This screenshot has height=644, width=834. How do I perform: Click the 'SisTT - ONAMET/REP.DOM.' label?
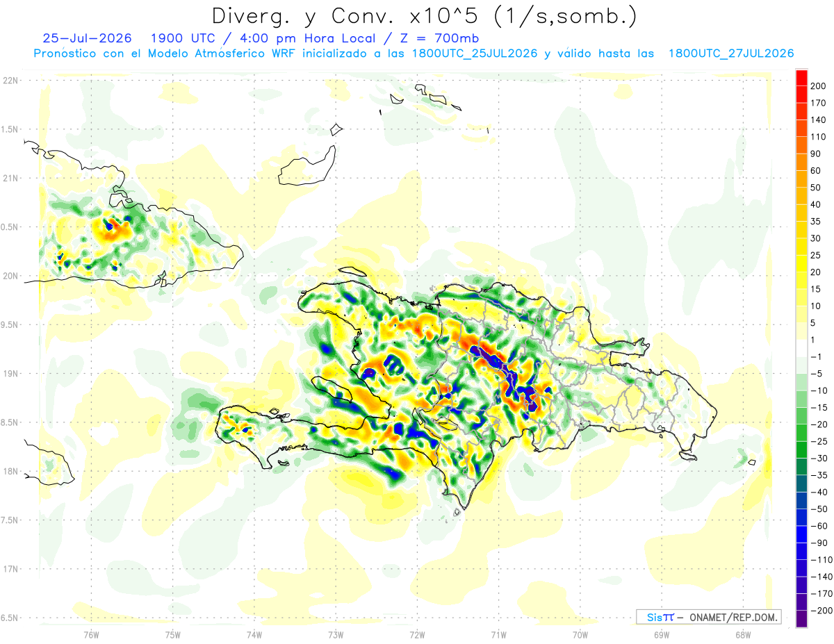[708, 617]
